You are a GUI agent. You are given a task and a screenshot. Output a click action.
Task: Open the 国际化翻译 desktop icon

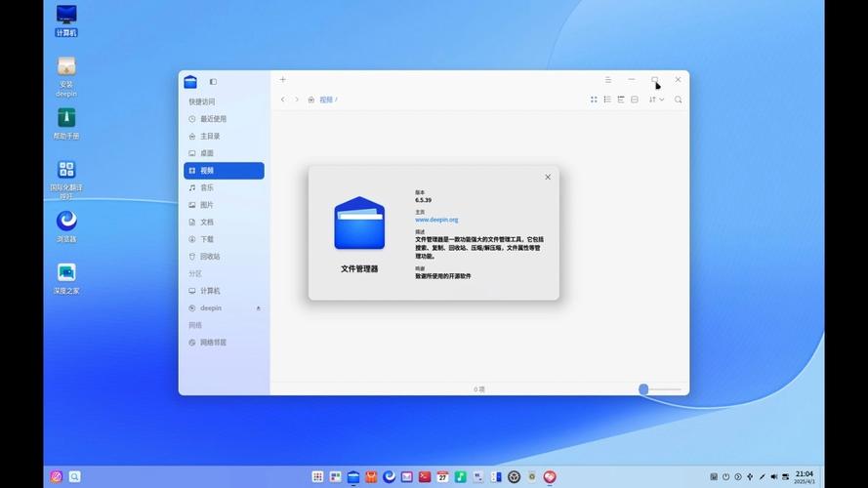(x=66, y=180)
